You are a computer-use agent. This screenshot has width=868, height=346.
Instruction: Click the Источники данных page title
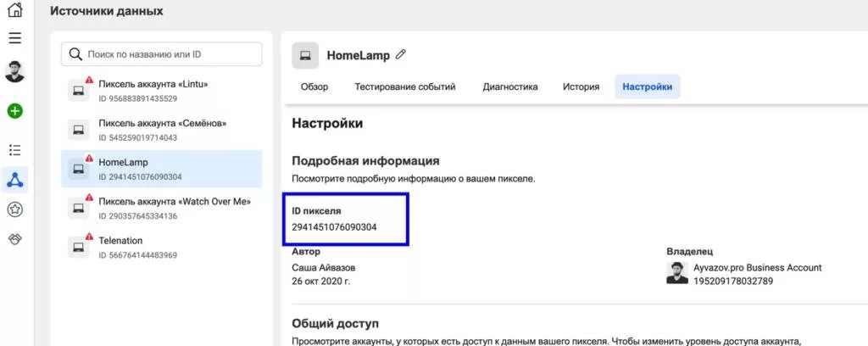click(107, 10)
